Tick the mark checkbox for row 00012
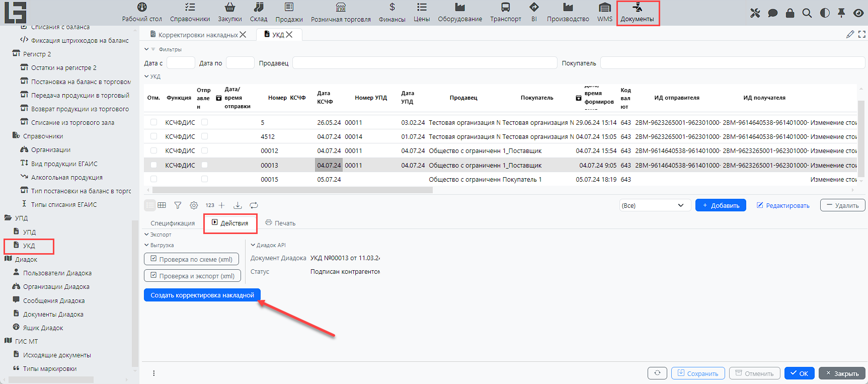This screenshot has height=384, width=868. pos(154,150)
